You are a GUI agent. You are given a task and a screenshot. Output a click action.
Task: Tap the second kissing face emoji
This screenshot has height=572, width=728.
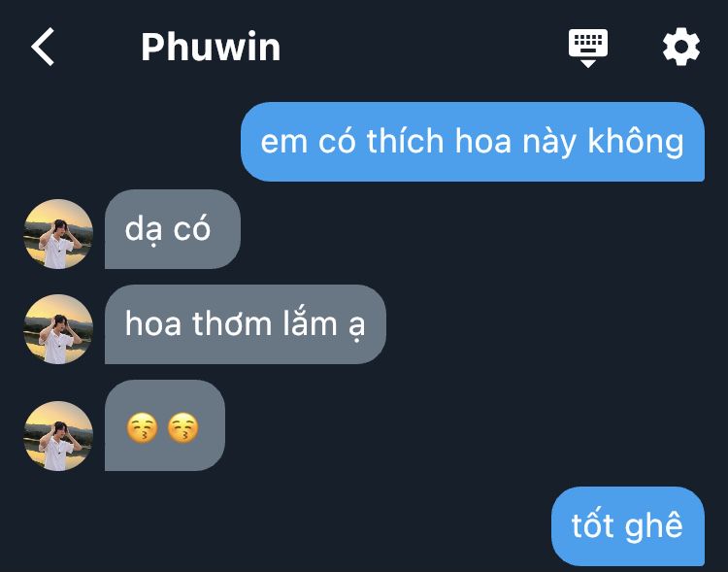point(182,427)
